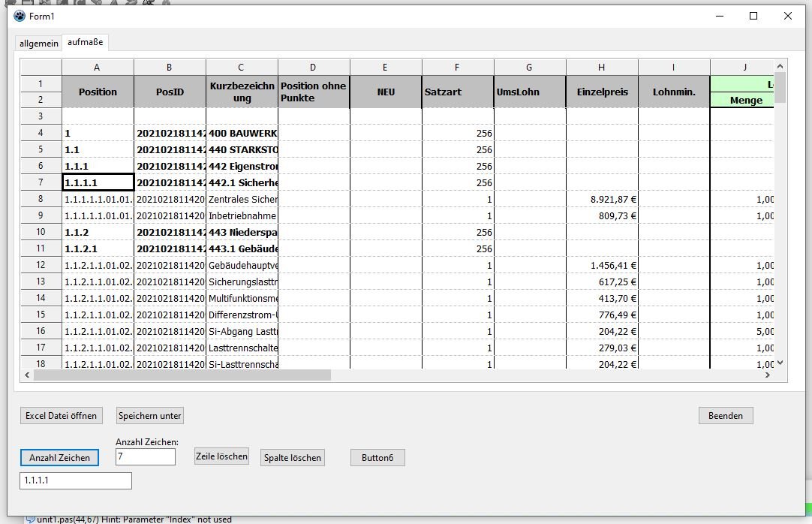This screenshot has height=524, width=812.
Task: Select row header 7
Action: (x=41, y=182)
